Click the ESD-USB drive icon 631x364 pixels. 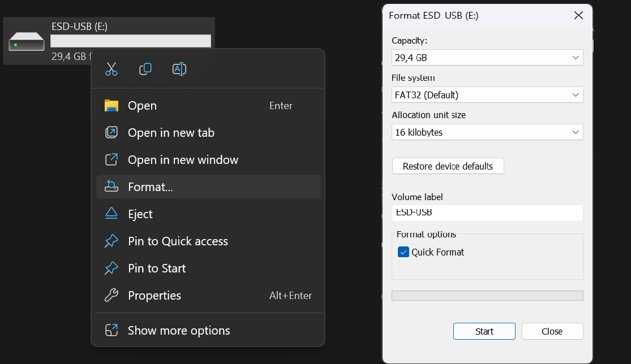click(x=27, y=41)
